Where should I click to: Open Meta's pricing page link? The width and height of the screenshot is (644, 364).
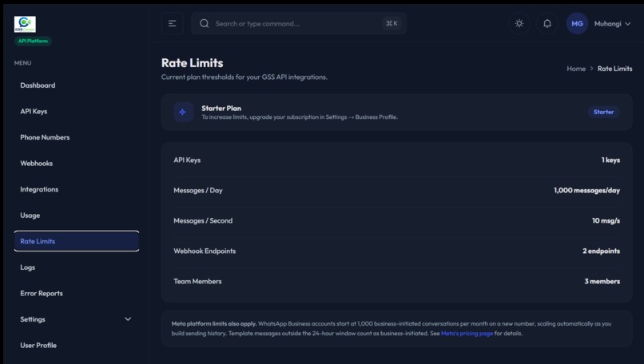point(467,333)
